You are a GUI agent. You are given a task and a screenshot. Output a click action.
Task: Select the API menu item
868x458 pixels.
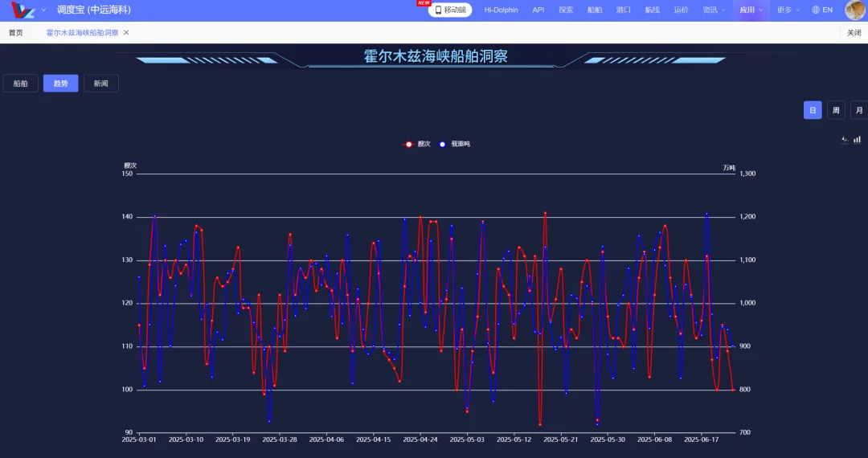(538, 10)
